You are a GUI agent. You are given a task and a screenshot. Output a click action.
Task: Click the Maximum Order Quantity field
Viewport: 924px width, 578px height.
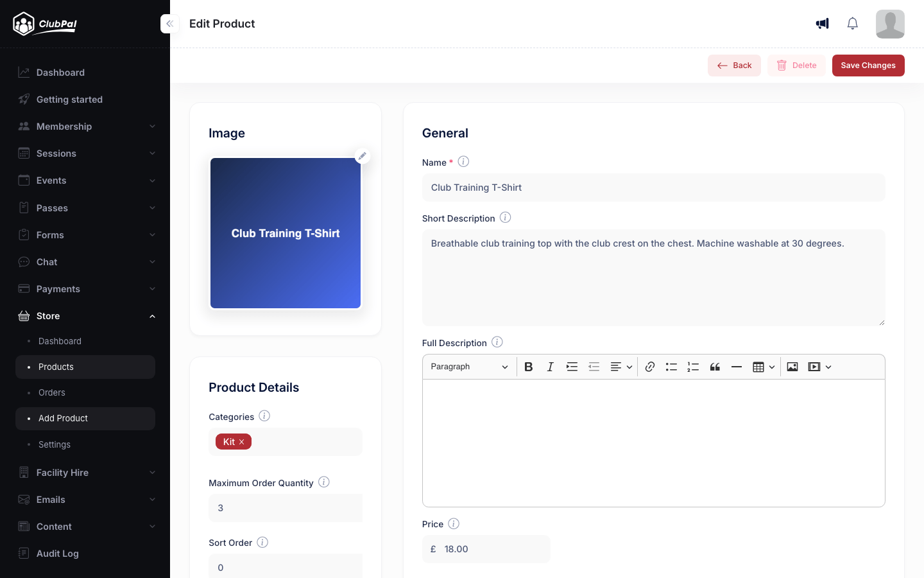tap(286, 508)
